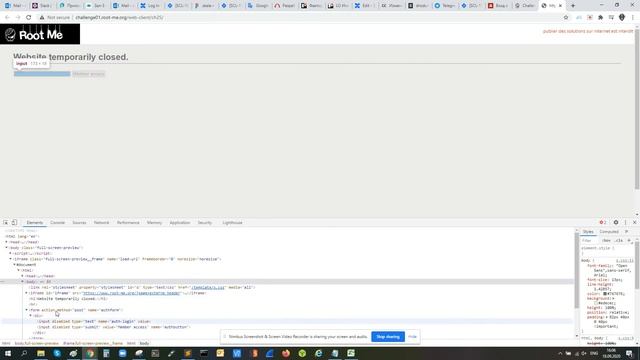Toggle the :hov element state button
This screenshot has width=640, height=360.
pos(607,240)
